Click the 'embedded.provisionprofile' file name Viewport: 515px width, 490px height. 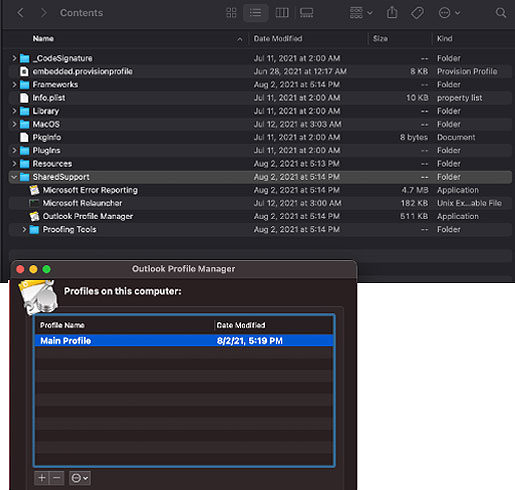coord(82,71)
